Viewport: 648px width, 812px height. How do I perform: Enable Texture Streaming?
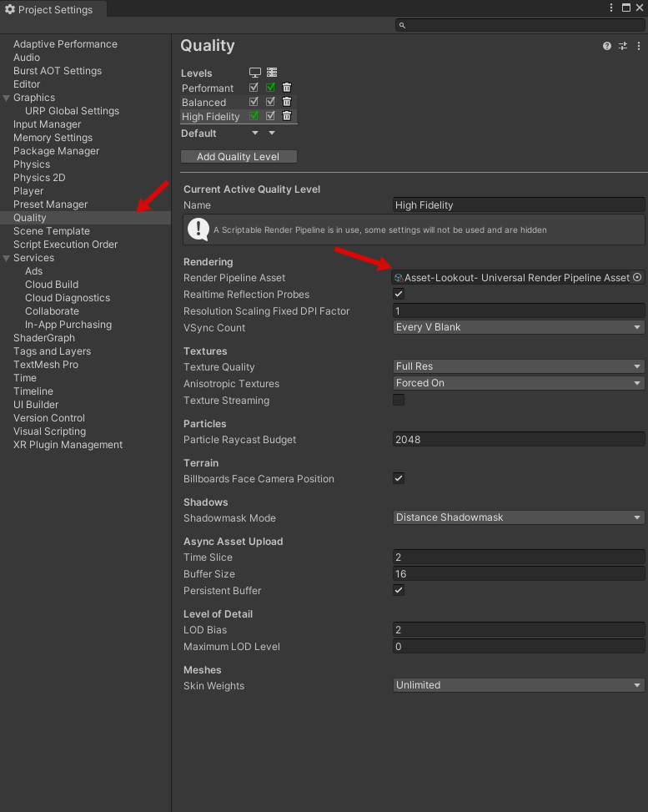[x=399, y=401]
